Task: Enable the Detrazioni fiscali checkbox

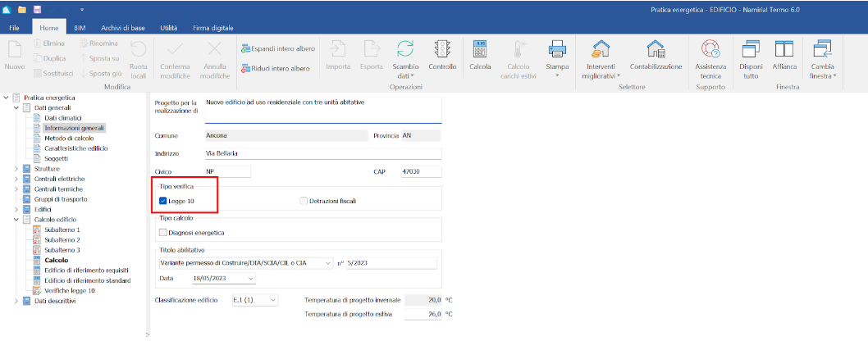Action: [x=304, y=200]
